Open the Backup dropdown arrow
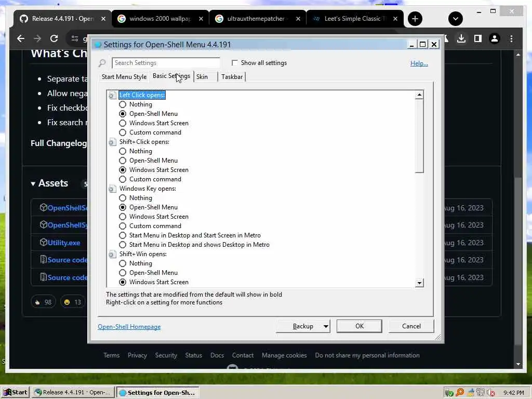 pos(326,326)
